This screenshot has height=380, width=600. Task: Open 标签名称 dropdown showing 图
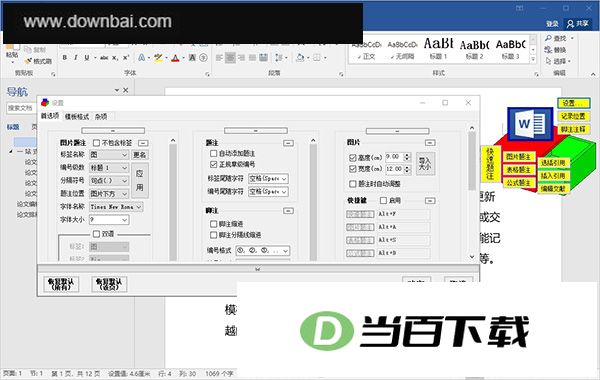(x=109, y=155)
